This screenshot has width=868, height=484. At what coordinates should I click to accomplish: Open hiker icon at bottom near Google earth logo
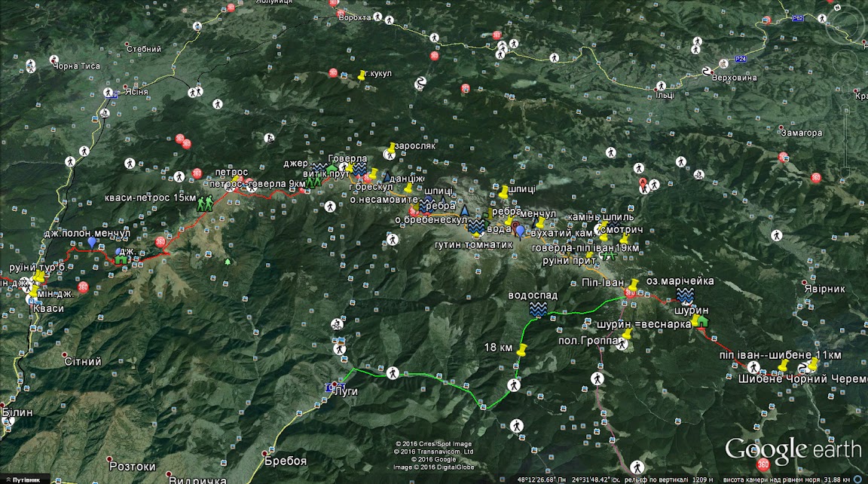pos(637,467)
